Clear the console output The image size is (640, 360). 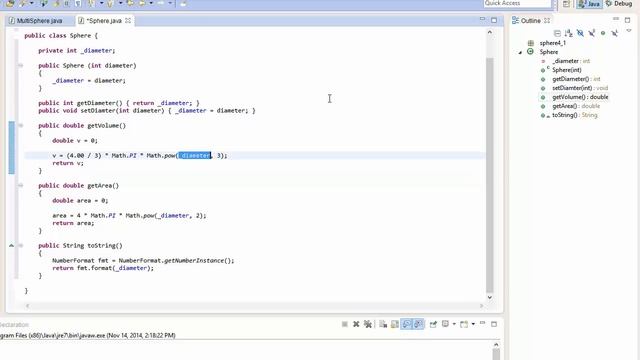383,324
